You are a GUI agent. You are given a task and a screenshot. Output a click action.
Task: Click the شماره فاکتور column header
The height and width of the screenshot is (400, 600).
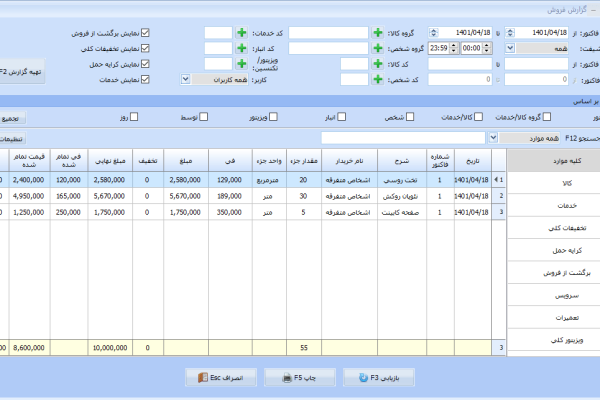tap(440, 161)
